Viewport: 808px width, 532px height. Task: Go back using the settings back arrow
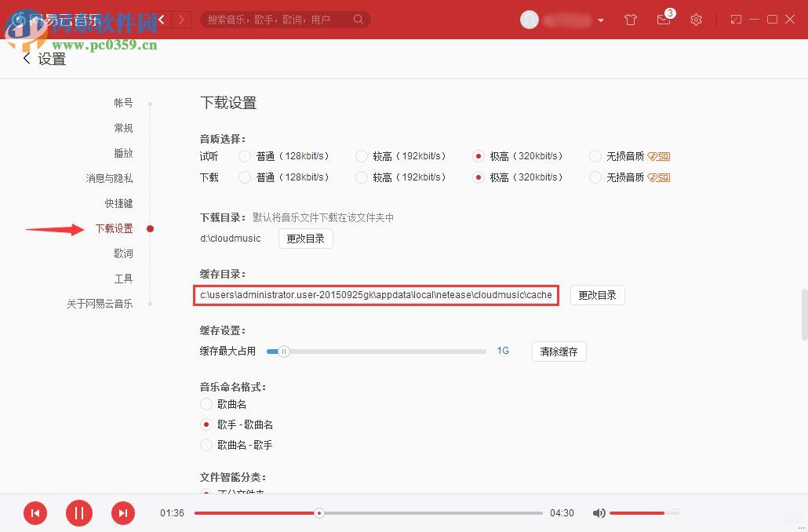[26, 58]
